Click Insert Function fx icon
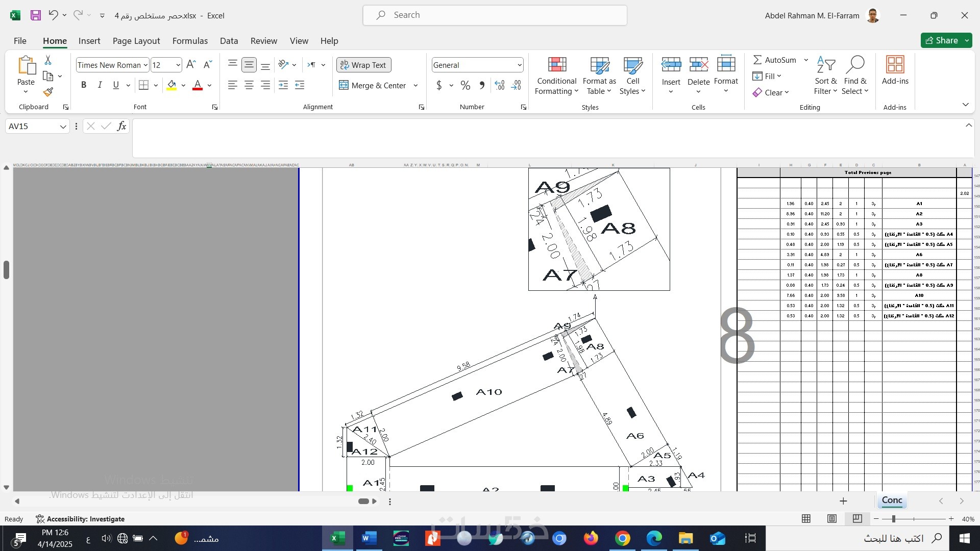Screen dimensions: 980x551 (x=121, y=126)
